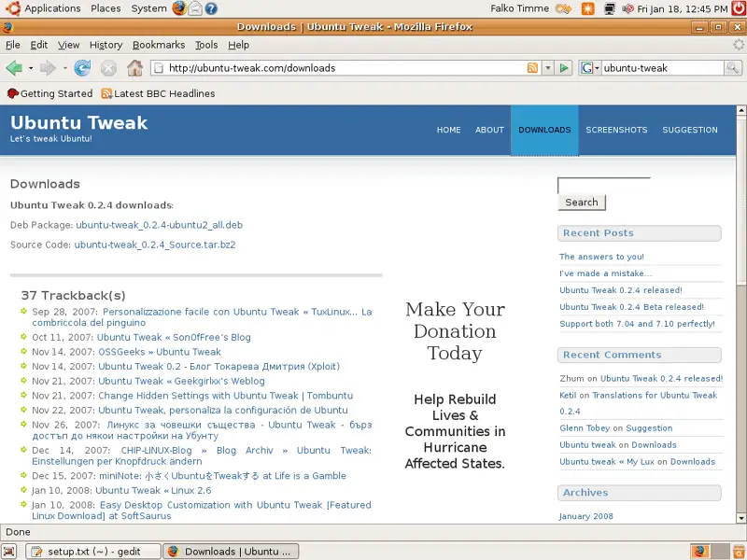Click the network monitor tray icon
Screen dimensions: 747x560
610,8
